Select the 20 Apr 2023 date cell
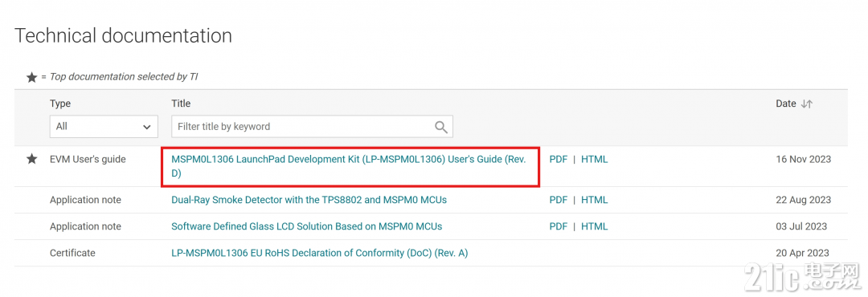 (x=803, y=254)
